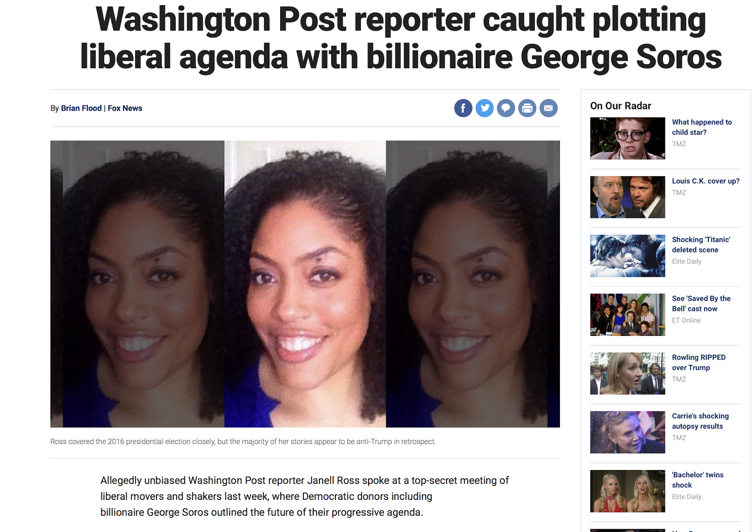The width and height of the screenshot is (756, 532).
Task: Open 'Louis C.K. cover up?' story link
Action: click(705, 181)
